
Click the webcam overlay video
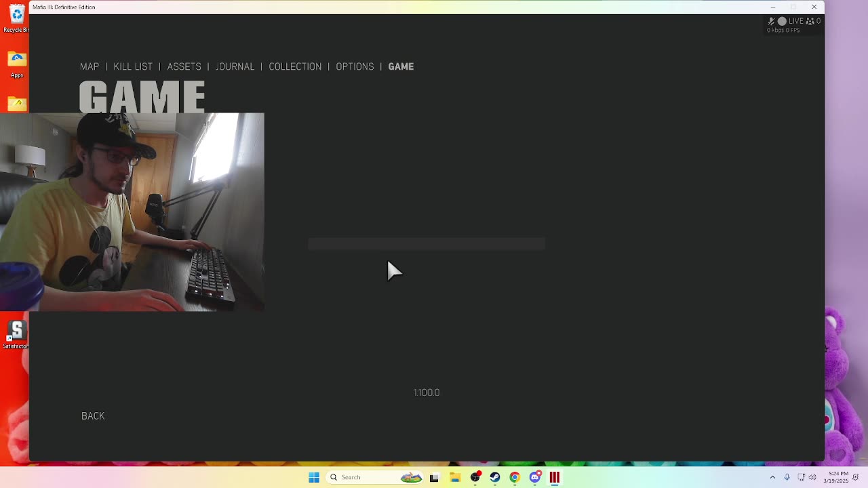pyautogui.click(x=132, y=212)
